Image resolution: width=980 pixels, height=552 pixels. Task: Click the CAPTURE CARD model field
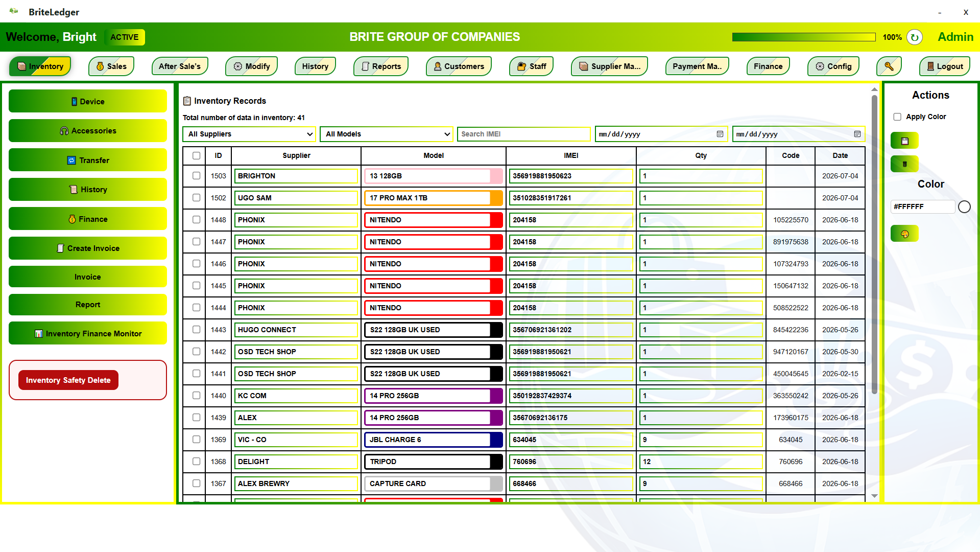[x=427, y=484]
